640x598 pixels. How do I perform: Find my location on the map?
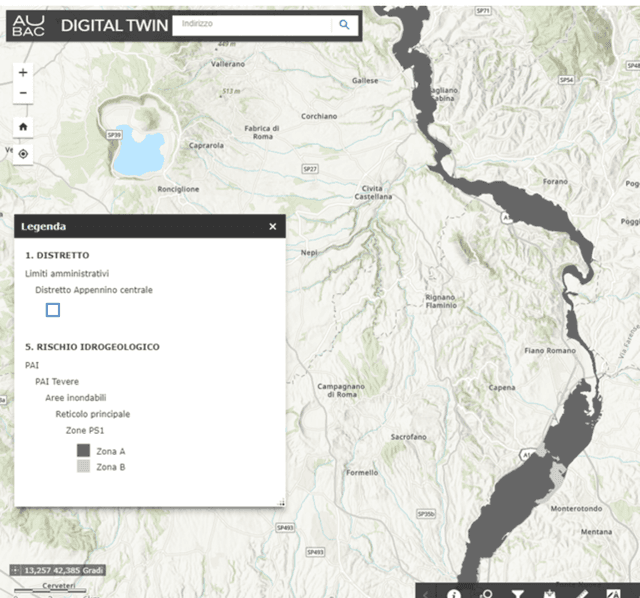(23, 155)
